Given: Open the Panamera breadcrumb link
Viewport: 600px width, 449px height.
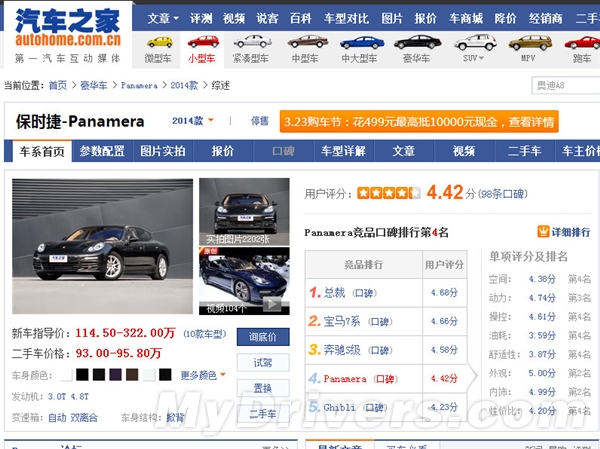Looking at the screenshot, I should pos(139,85).
